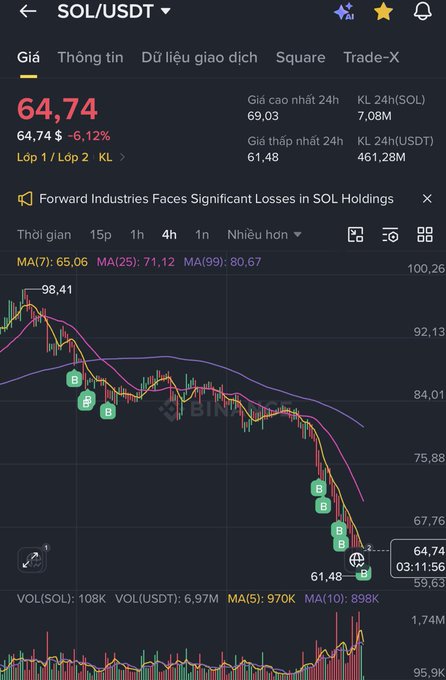Open chart indicator settings icon
The height and width of the screenshot is (680, 446).
point(390,235)
